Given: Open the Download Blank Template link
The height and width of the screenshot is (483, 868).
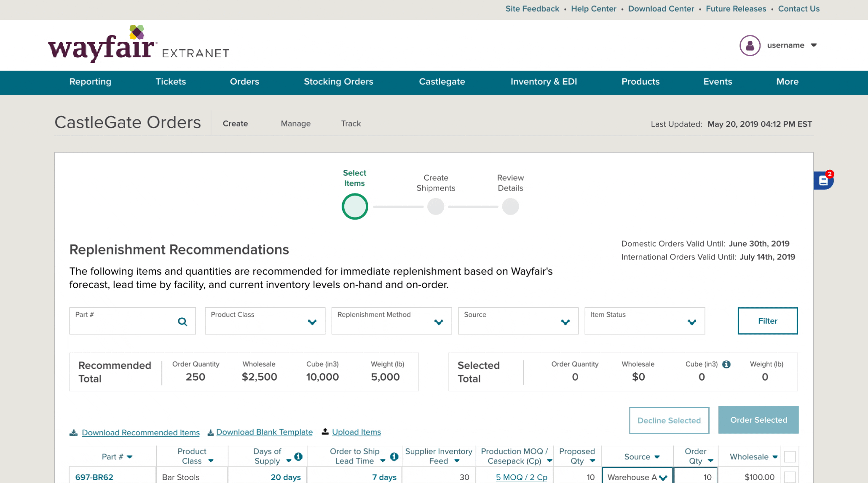Looking at the screenshot, I should pyautogui.click(x=264, y=432).
